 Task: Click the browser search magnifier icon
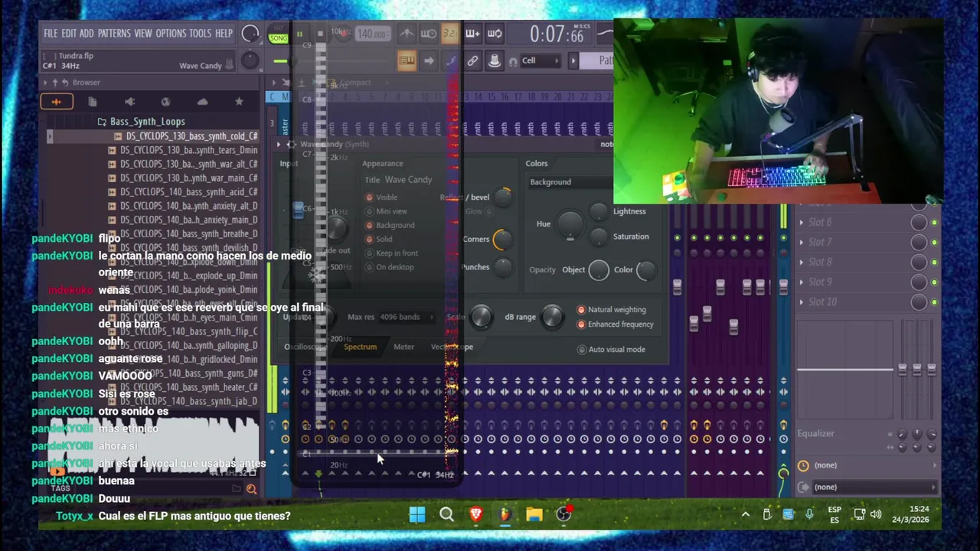click(x=251, y=488)
